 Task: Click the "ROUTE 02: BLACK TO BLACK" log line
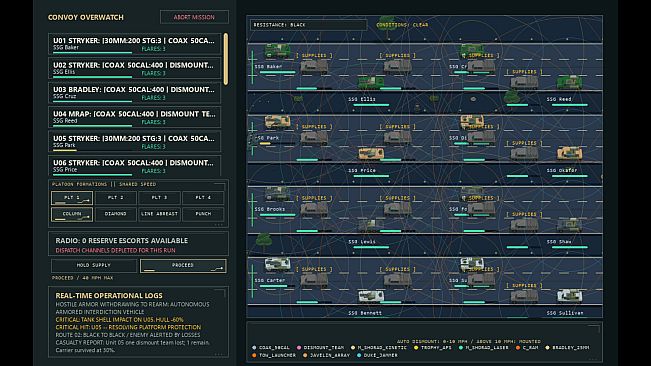tap(128, 335)
